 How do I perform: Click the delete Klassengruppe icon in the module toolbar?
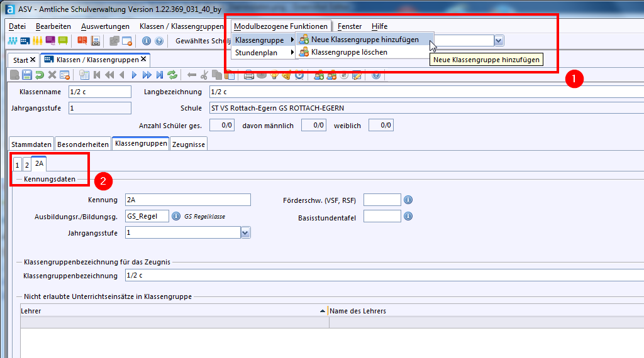[331, 75]
